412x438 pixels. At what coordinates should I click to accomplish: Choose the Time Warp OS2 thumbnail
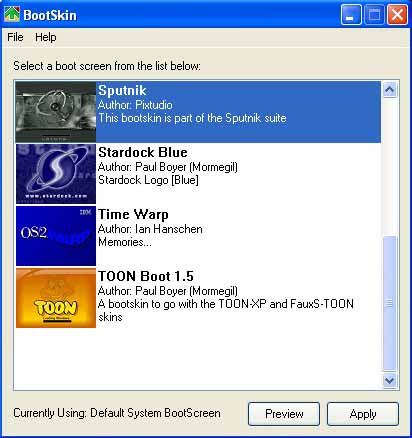56,236
